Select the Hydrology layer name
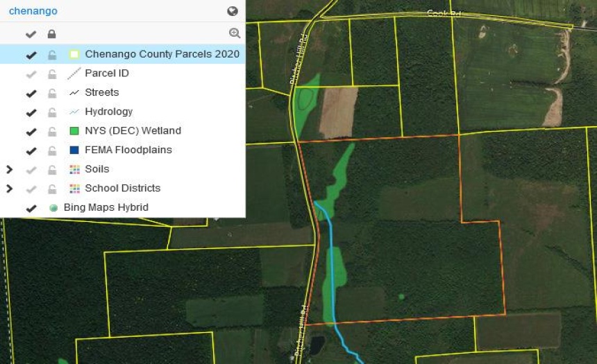The width and height of the screenshot is (597, 364). pyautogui.click(x=108, y=112)
